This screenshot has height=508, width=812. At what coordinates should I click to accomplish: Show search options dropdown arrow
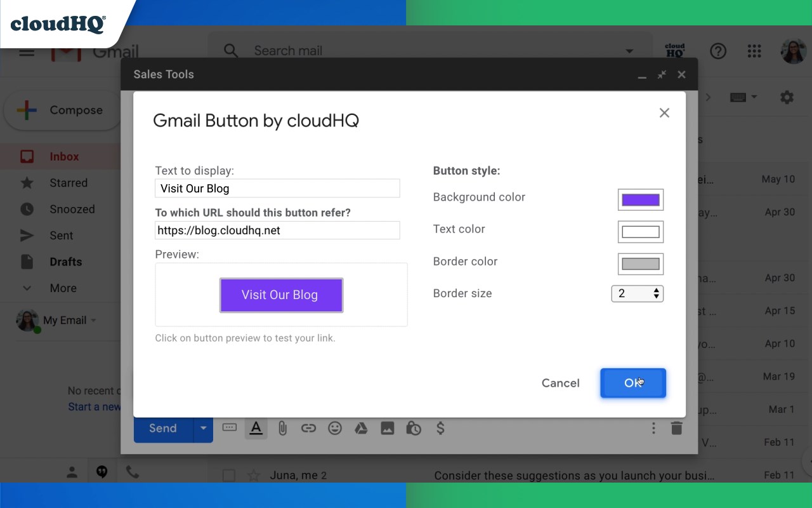coord(629,51)
